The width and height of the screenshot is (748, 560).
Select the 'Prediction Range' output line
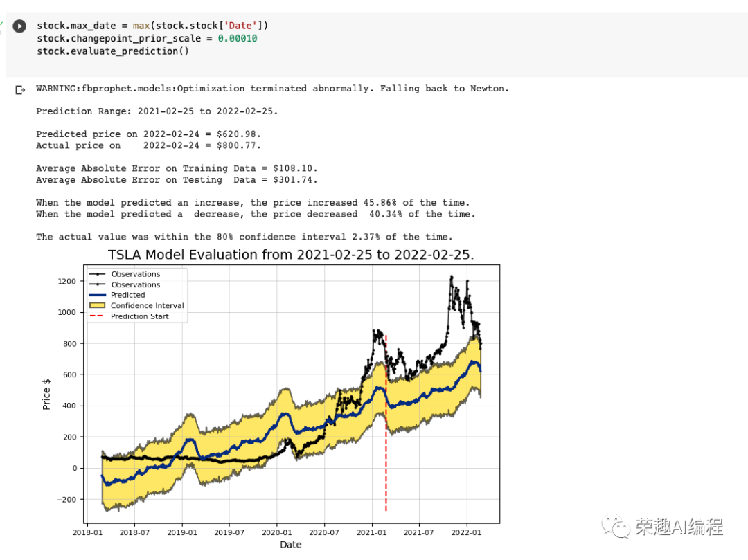click(157, 111)
